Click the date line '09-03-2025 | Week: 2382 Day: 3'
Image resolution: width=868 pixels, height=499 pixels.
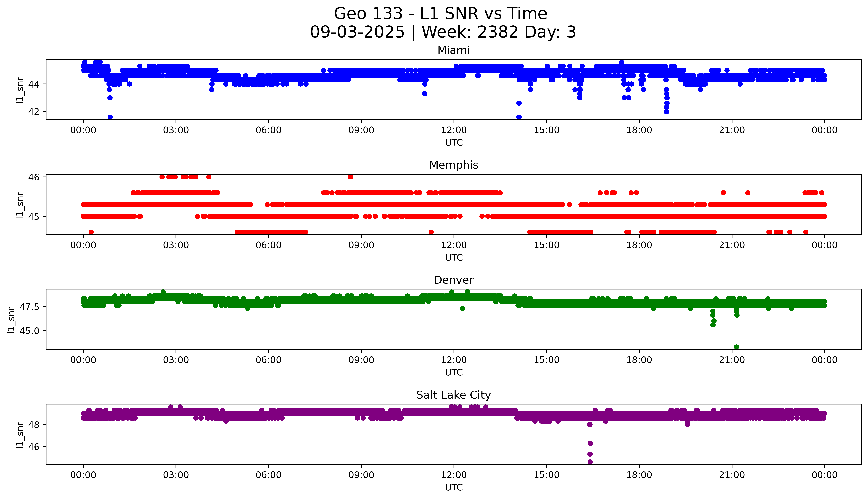coord(443,32)
